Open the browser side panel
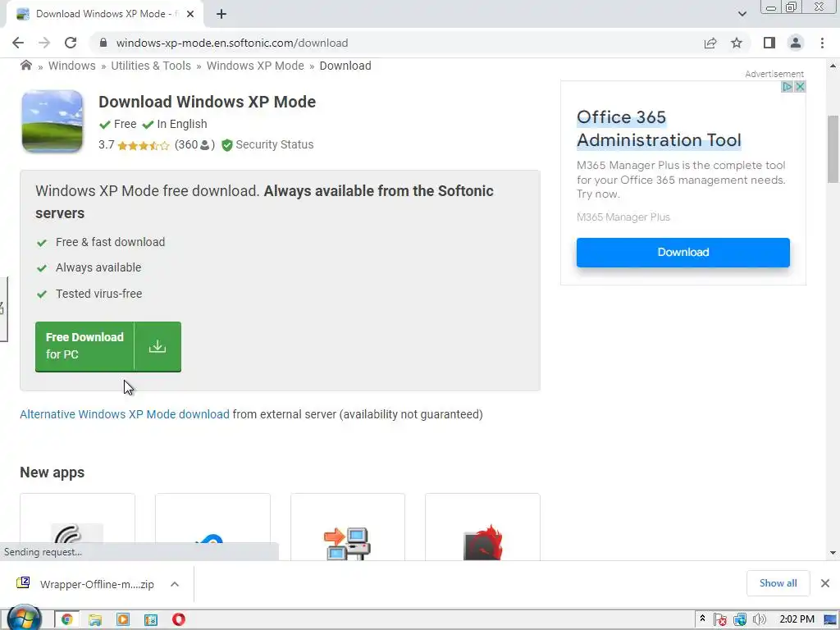840x630 pixels. click(769, 43)
